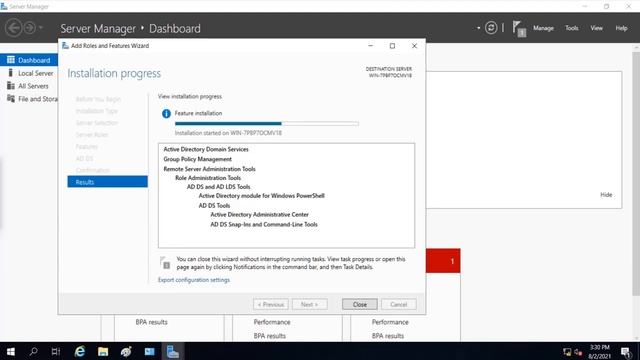The image size is (640, 360).
Task: Open Task View from taskbar
Action: pyautogui.click(x=56, y=351)
